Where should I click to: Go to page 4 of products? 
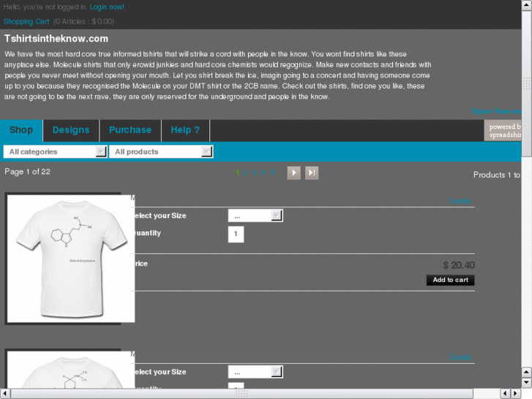click(263, 173)
